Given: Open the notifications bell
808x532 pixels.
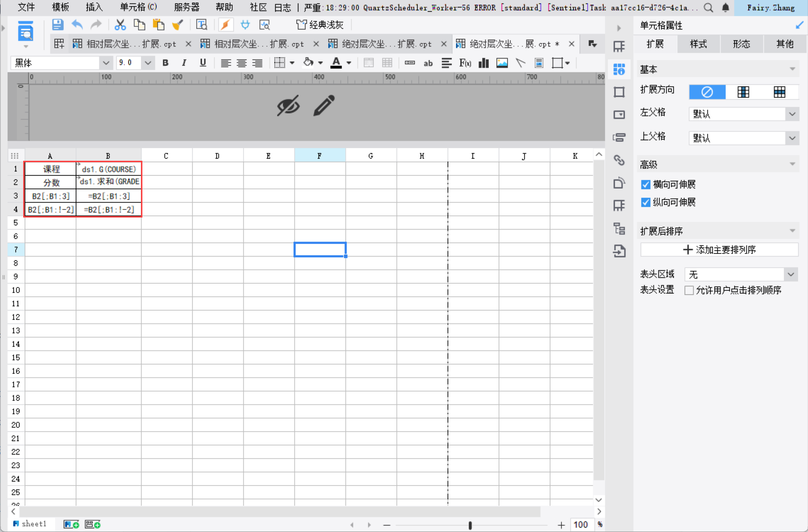Looking at the screenshot, I should (x=726, y=8).
